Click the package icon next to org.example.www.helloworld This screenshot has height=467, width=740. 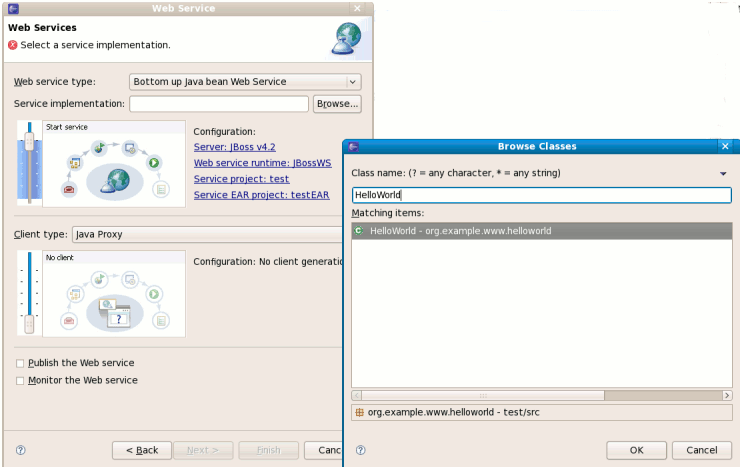tap(359, 412)
